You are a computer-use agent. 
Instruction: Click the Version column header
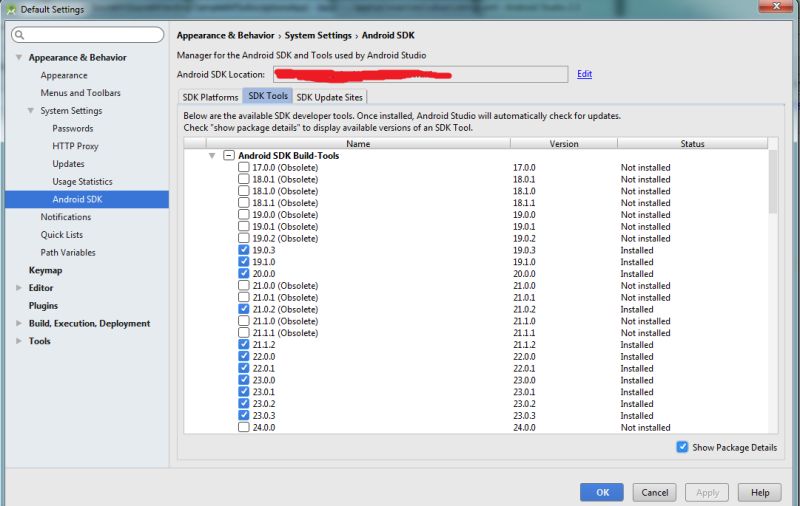pos(564,144)
